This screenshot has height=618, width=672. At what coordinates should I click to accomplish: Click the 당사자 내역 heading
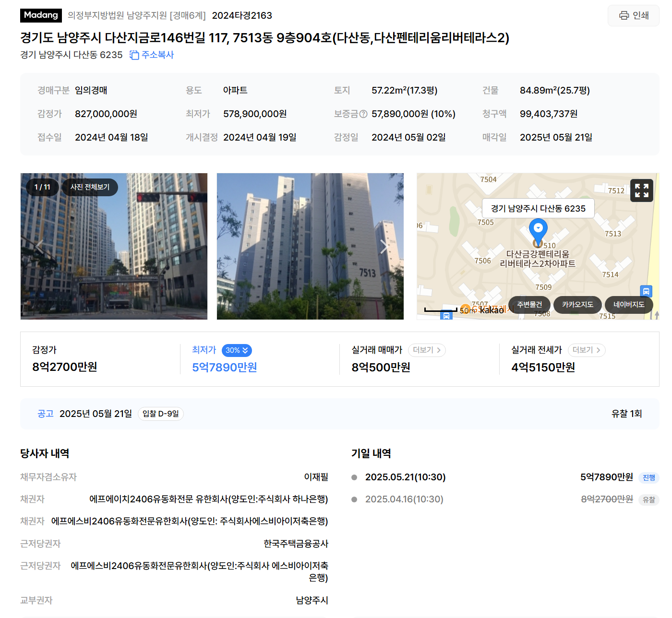45,453
